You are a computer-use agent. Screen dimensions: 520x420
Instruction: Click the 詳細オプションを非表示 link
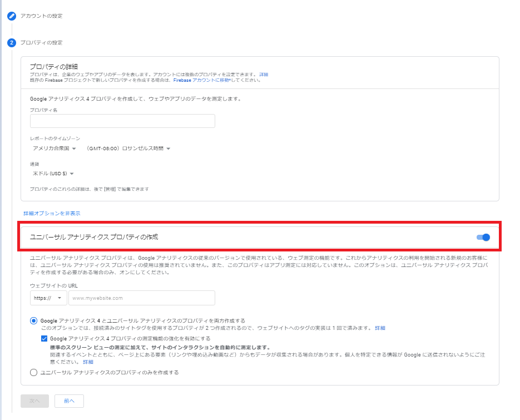pos(52,213)
